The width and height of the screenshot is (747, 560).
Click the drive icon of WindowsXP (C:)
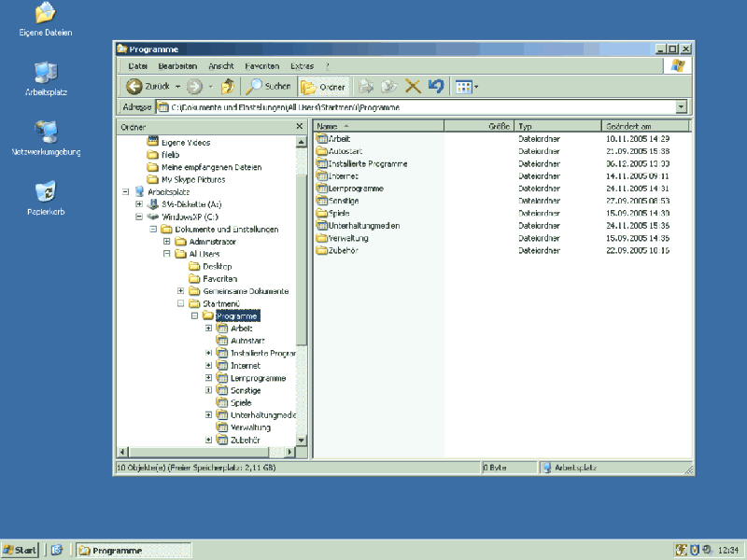coord(153,217)
